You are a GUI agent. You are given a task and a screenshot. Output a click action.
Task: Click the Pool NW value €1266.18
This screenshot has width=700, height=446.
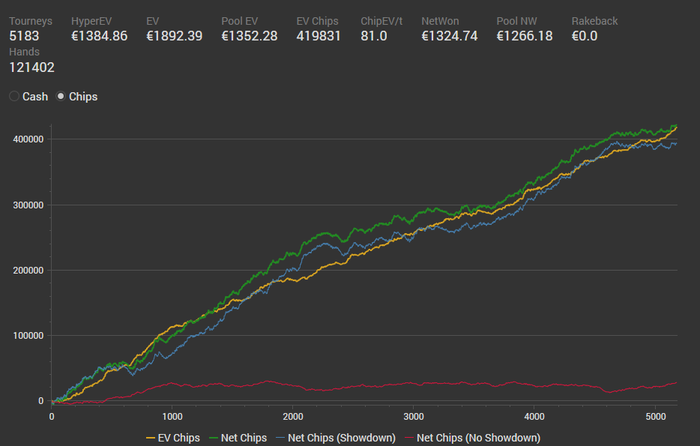click(524, 36)
